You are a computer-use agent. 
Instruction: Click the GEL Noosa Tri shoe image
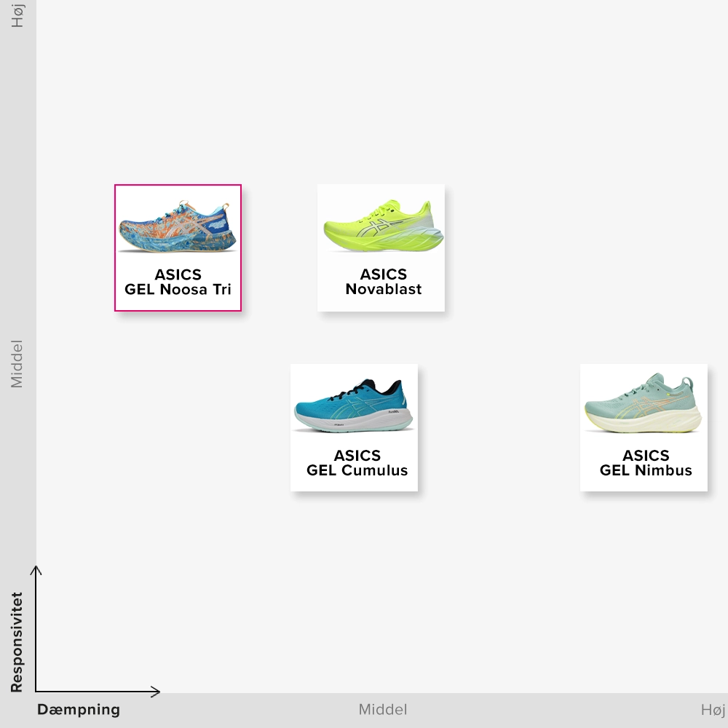[x=177, y=226]
